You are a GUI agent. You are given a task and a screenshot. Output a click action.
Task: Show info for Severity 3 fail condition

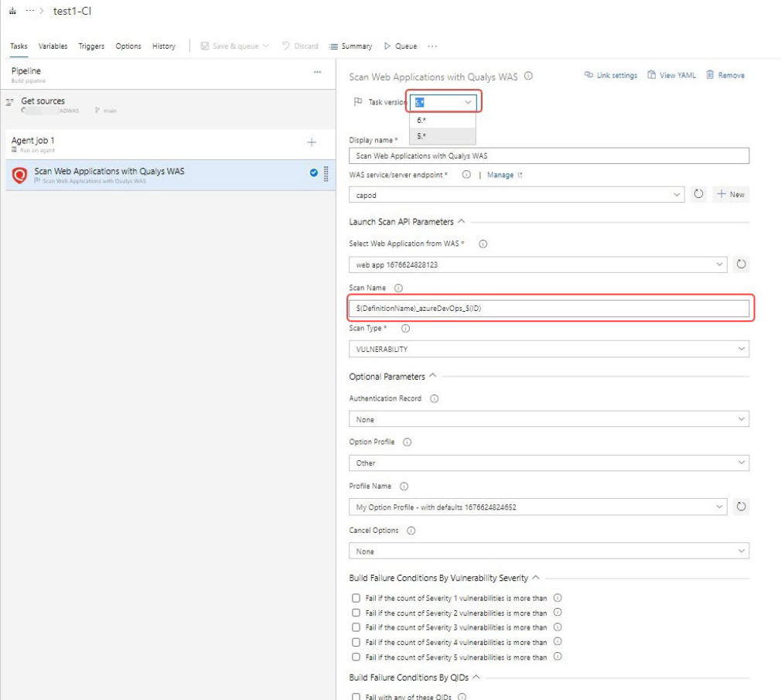pos(558,627)
